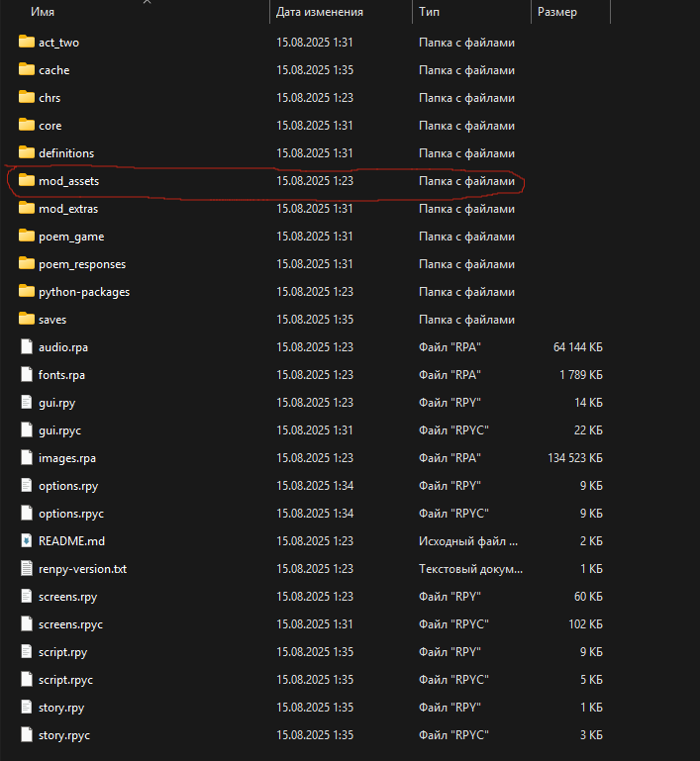Select the poem_responses folder name
This screenshot has width=700, height=761.
click(82, 264)
